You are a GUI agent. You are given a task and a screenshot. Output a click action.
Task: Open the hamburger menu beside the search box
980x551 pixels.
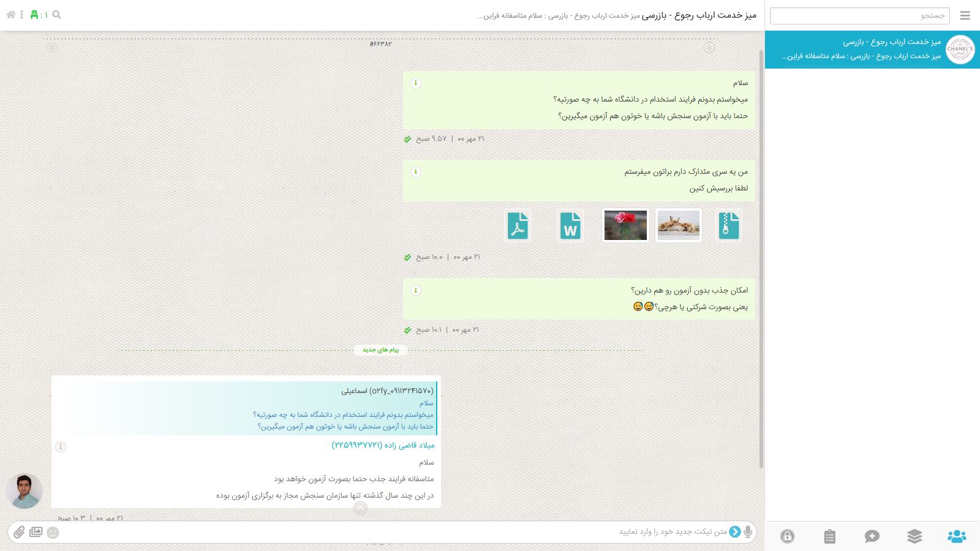click(965, 16)
